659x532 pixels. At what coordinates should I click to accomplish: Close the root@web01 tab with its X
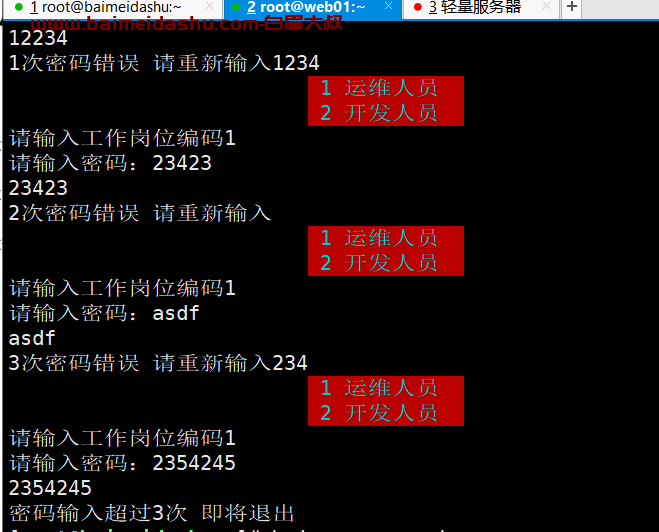pyautogui.click(x=388, y=6)
